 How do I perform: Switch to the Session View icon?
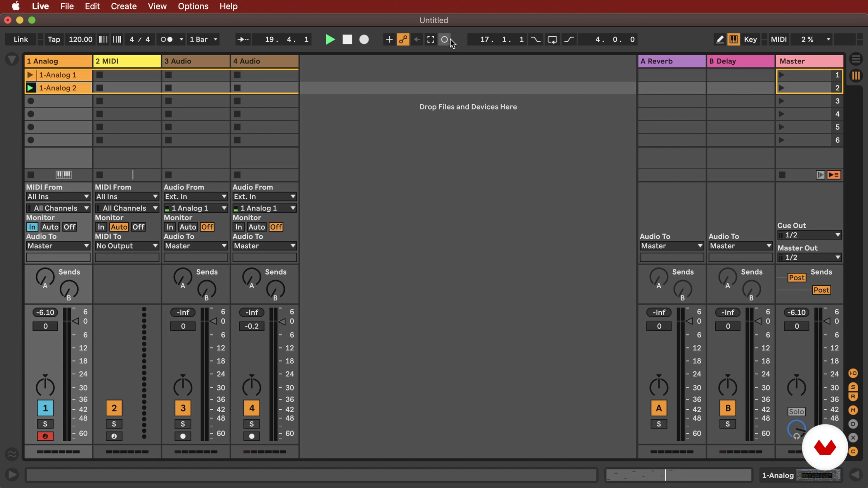[856, 76]
